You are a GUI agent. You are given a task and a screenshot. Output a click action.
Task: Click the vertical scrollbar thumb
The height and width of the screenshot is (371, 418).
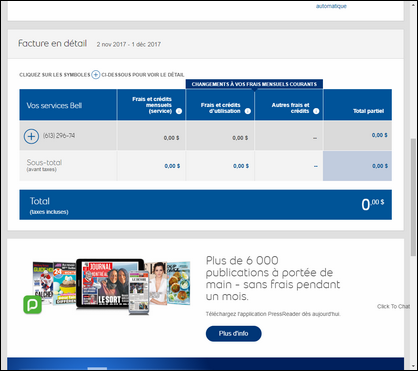click(x=413, y=197)
